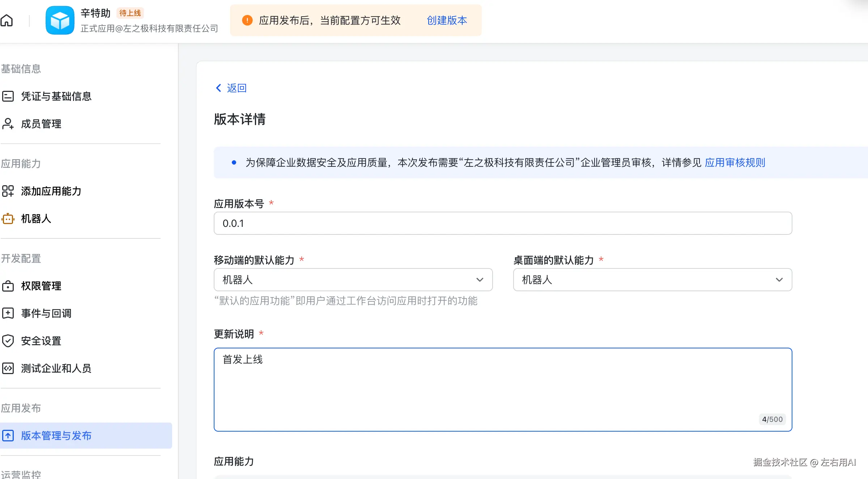The image size is (868, 479).
Task: Open 测试企业和人员 menu item
Action: click(56, 368)
